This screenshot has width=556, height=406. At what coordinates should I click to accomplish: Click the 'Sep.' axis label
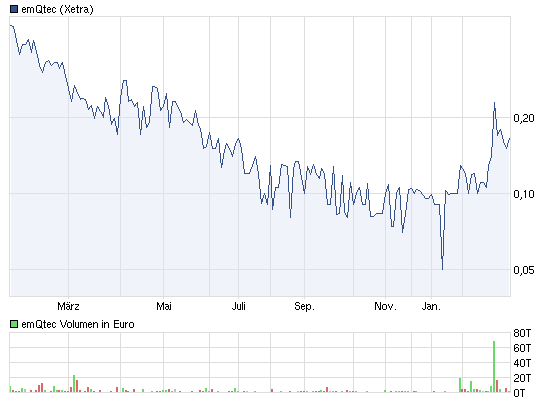[x=304, y=306]
